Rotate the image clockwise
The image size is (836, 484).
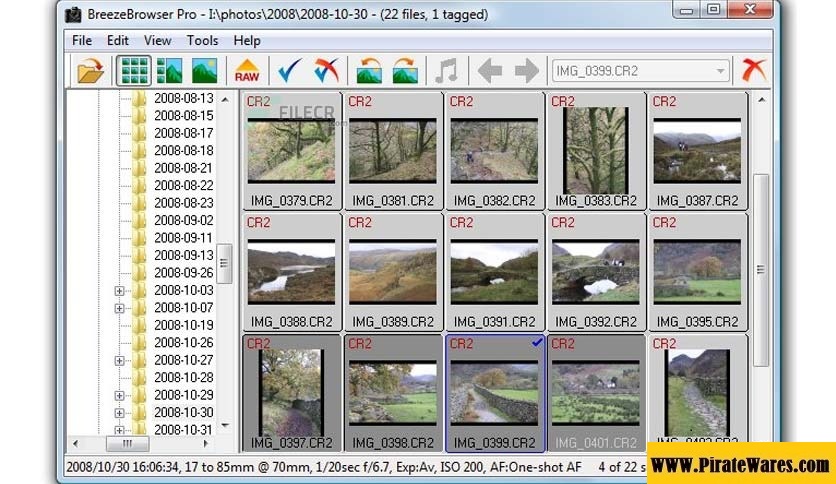tap(404, 71)
